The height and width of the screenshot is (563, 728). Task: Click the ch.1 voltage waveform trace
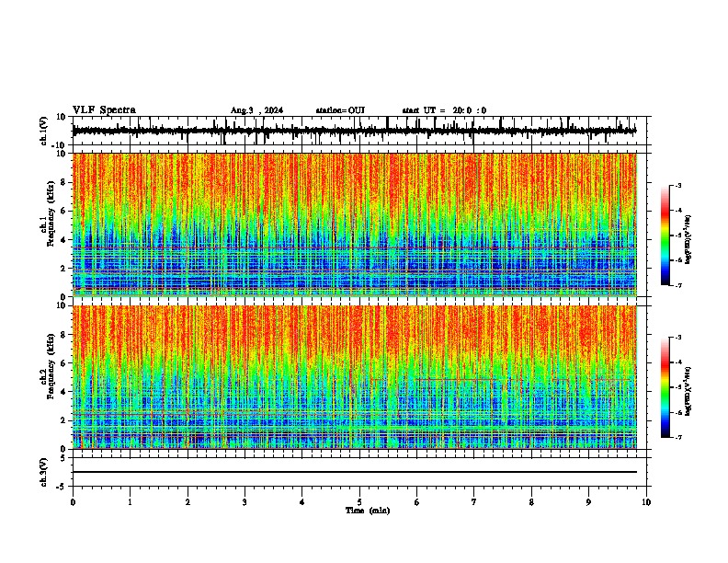(354, 131)
